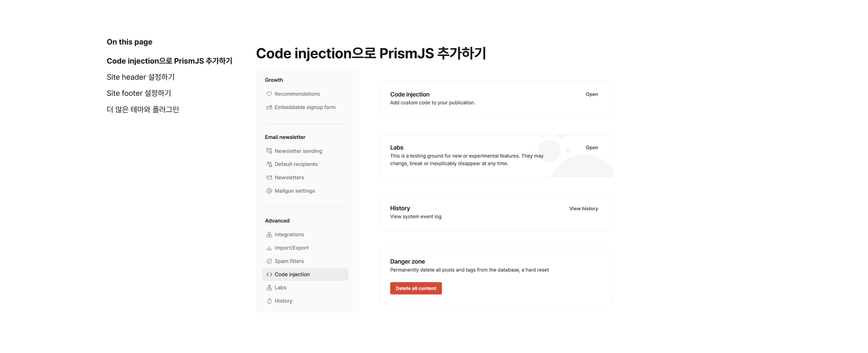Jump to Site header 설정하기 section
The image size is (868, 353).
141,77
